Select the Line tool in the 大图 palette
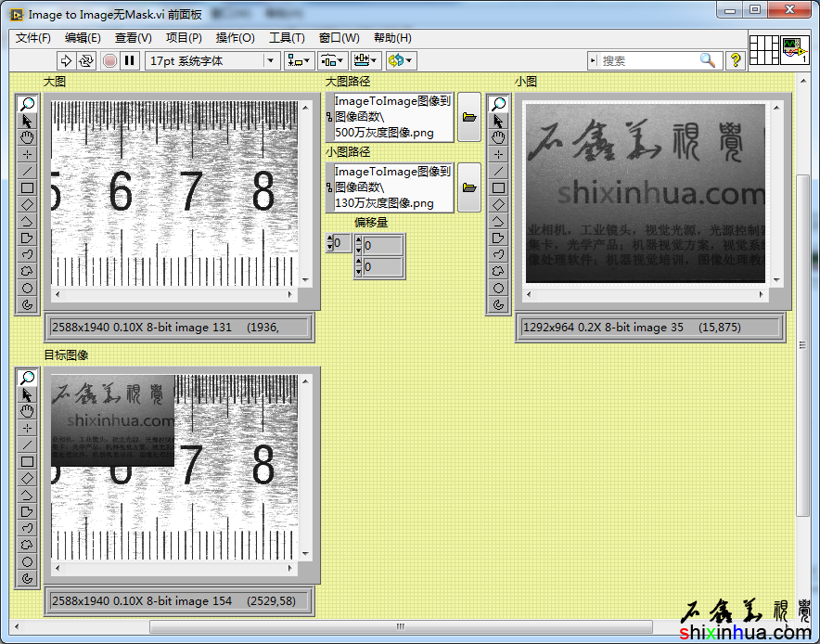Viewport: 820px width, 644px height. click(x=28, y=171)
